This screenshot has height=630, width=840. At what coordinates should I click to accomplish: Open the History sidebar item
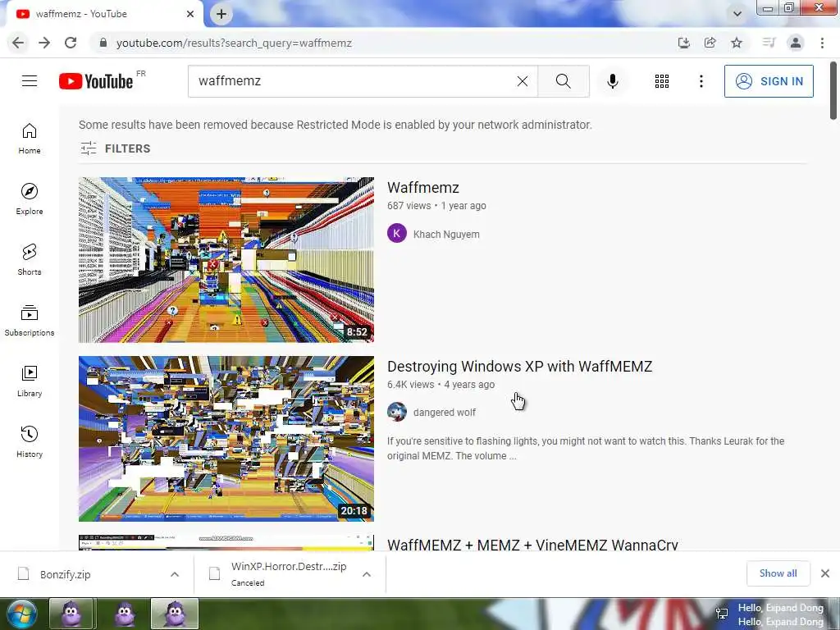30,441
